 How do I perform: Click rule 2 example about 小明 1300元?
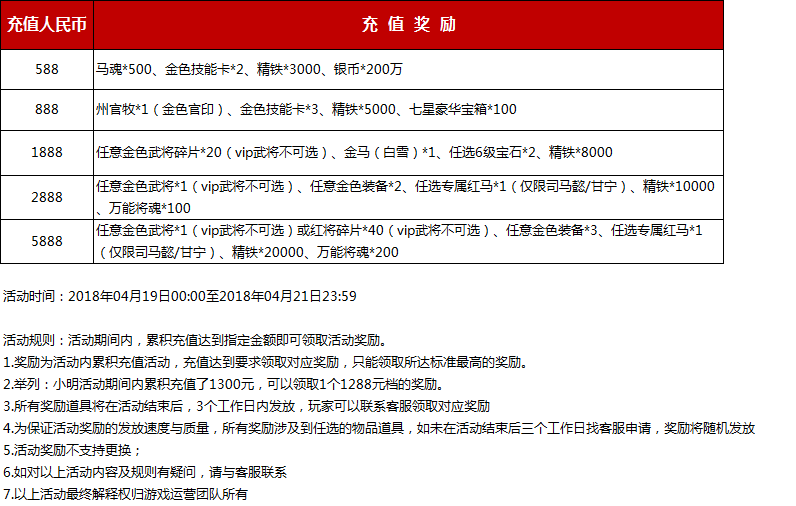225,384
